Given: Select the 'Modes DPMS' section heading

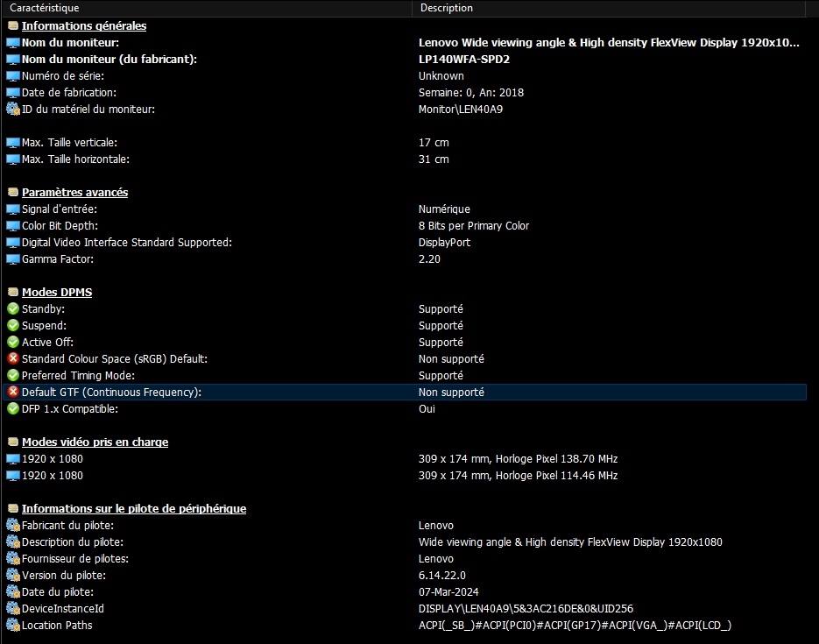Looking at the screenshot, I should [x=57, y=292].
